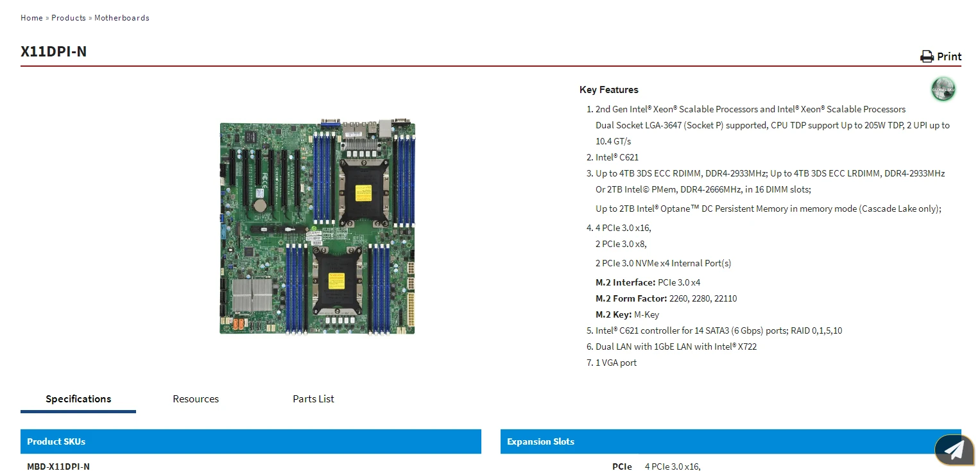Click the Expansion Slots section header
The height and width of the screenshot is (471, 980).
coord(540,441)
